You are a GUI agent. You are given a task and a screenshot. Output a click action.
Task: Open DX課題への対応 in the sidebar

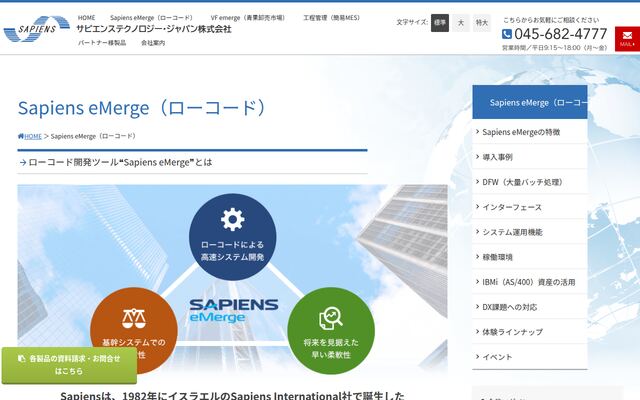530,307
